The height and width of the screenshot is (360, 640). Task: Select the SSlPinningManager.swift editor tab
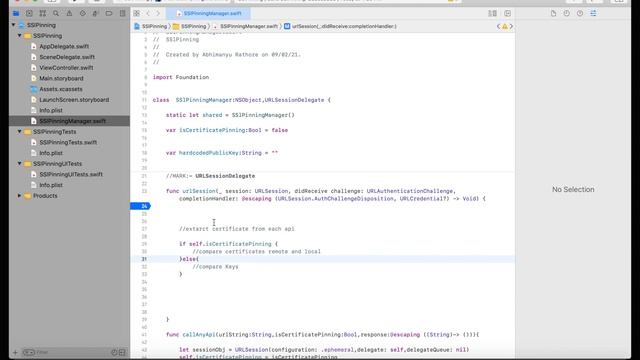click(209, 13)
